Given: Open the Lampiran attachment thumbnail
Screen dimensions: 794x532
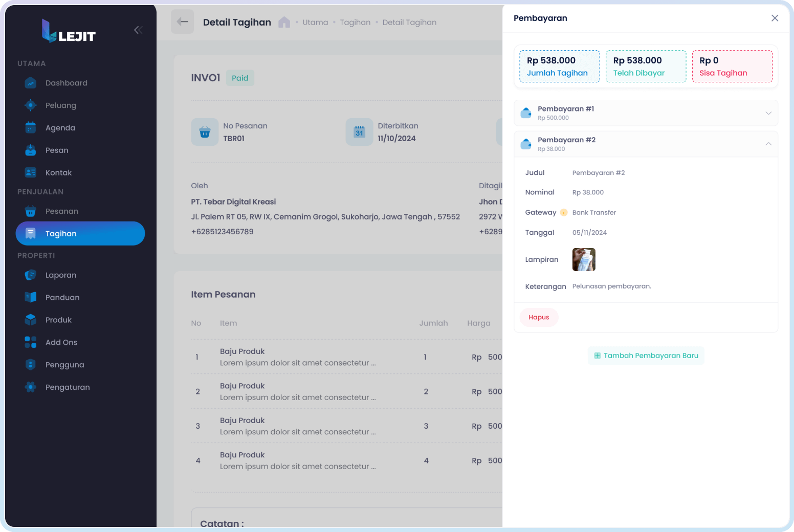Looking at the screenshot, I should pos(584,260).
